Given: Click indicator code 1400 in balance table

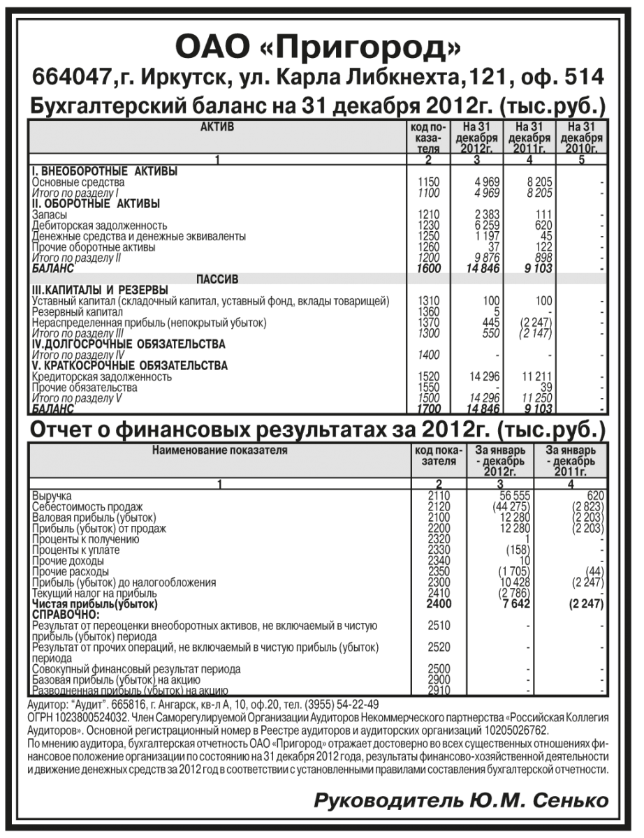Looking at the screenshot, I should 427,356.
